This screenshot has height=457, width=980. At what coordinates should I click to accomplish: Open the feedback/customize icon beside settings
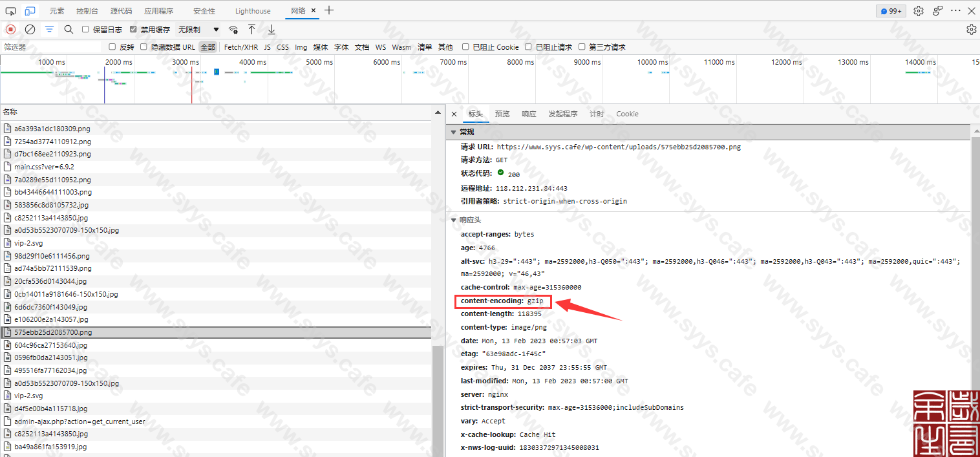tap(937, 11)
